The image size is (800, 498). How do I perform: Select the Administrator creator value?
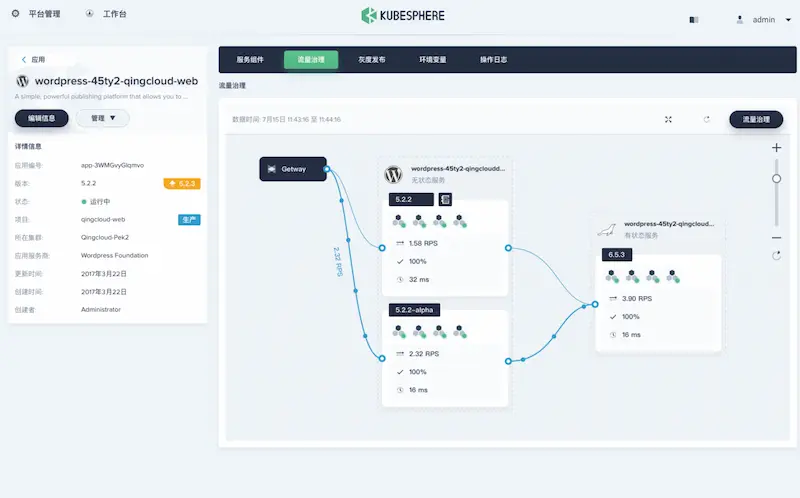pos(101,309)
